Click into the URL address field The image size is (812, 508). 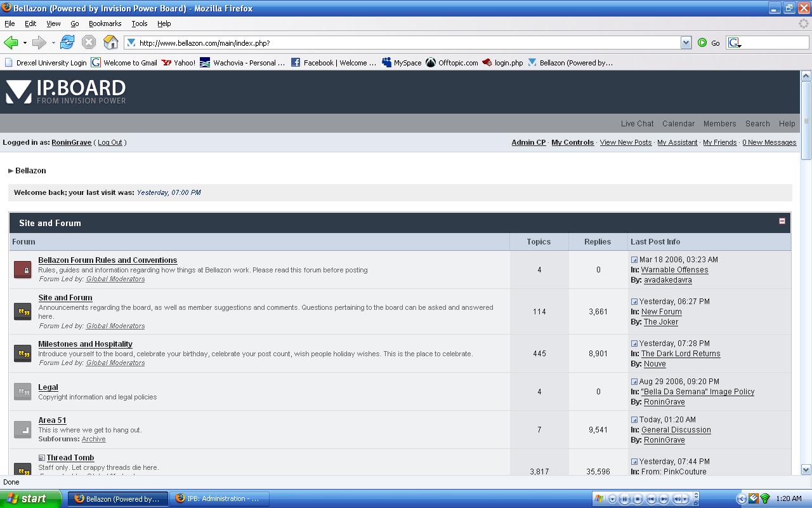pos(406,43)
